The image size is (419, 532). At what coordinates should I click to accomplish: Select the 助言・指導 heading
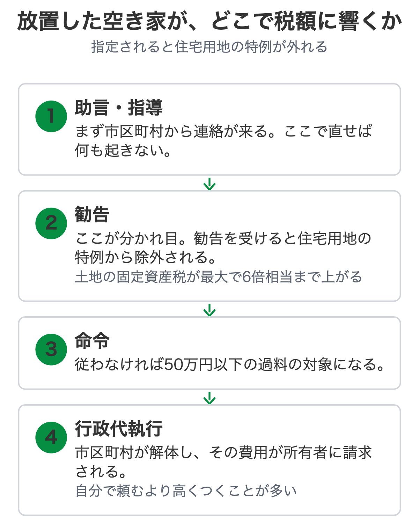click(x=119, y=108)
